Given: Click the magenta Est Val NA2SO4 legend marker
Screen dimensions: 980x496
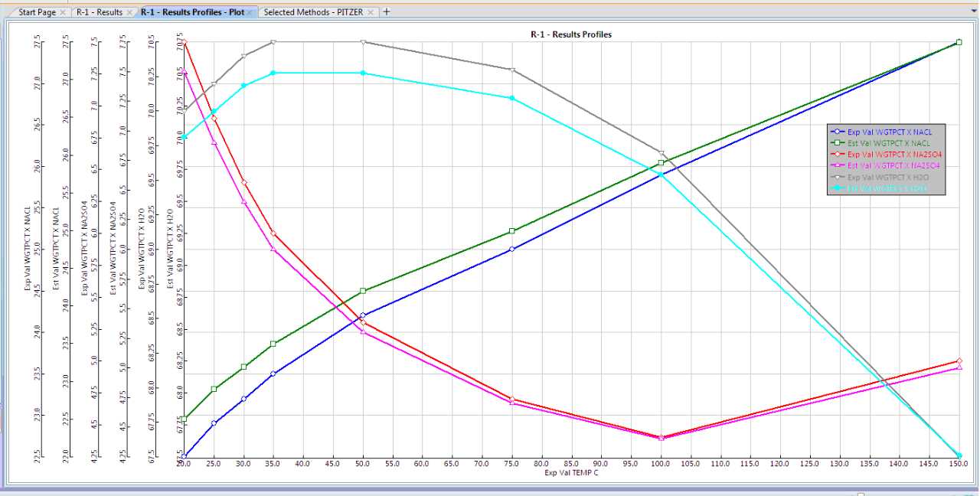Looking at the screenshot, I should (x=838, y=165).
